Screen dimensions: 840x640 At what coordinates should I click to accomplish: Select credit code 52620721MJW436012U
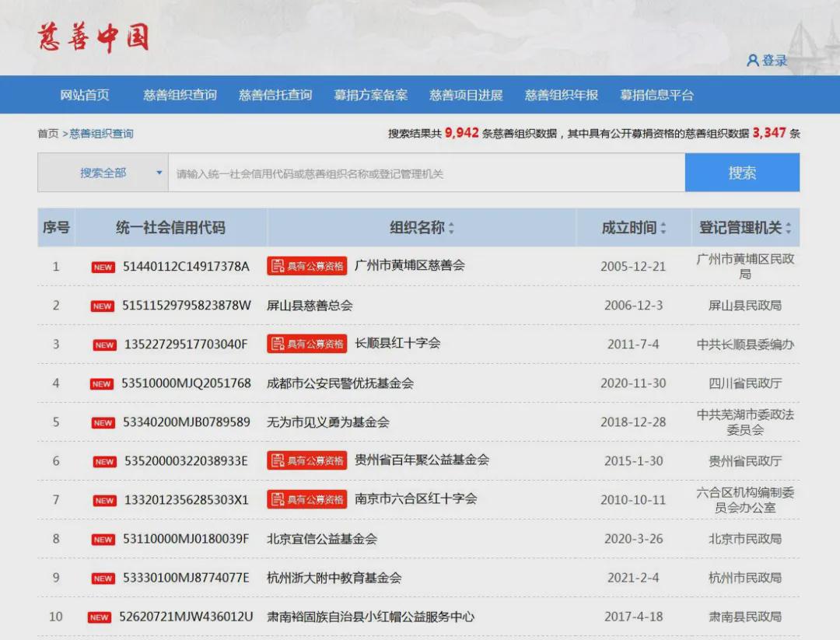[186, 617]
